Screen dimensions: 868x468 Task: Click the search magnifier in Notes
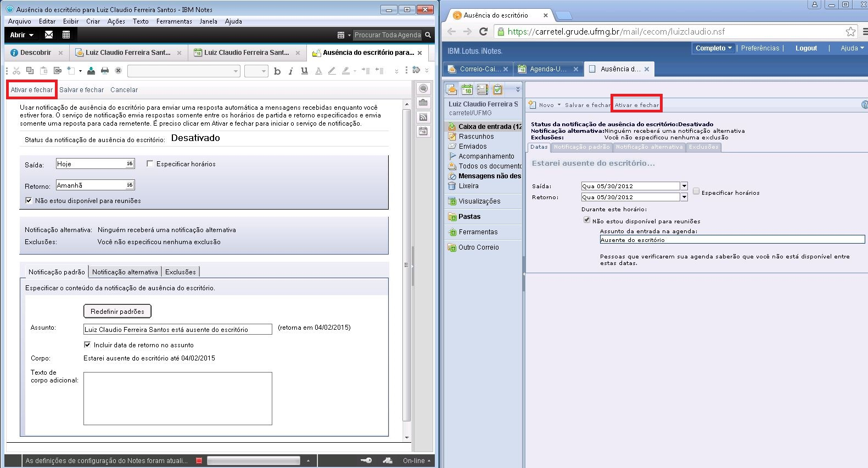click(428, 35)
